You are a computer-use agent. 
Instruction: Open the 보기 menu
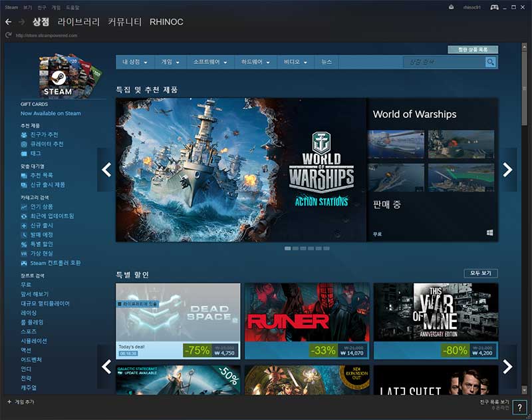(x=27, y=7)
